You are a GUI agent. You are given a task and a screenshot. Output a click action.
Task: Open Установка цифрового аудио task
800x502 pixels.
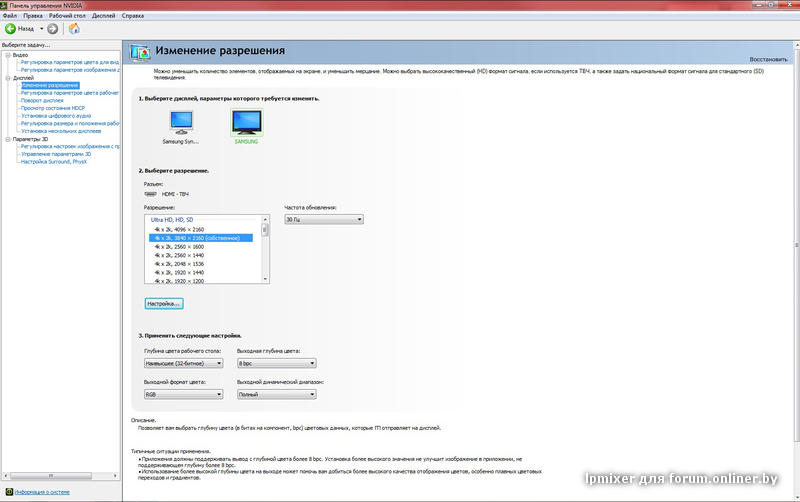pos(56,116)
